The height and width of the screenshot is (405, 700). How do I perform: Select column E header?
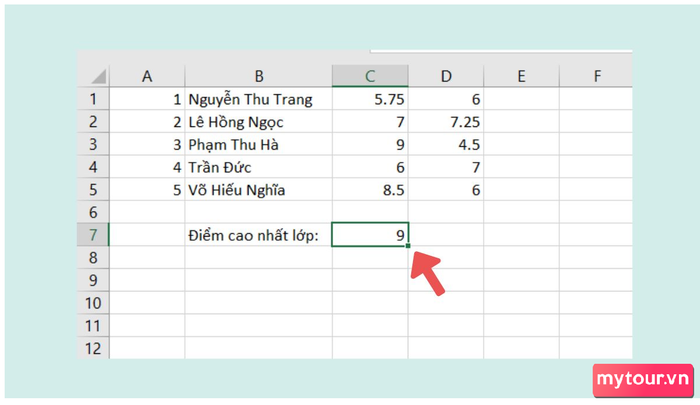(521, 76)
